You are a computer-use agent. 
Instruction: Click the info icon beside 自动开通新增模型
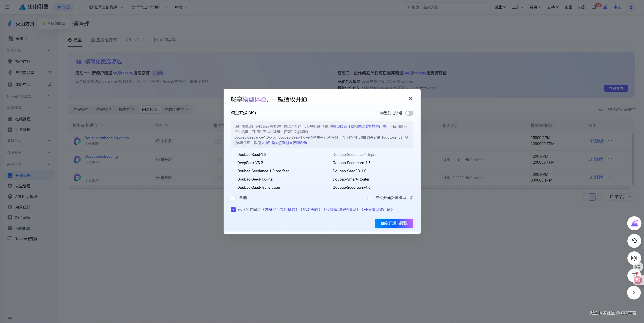(412, 198)
